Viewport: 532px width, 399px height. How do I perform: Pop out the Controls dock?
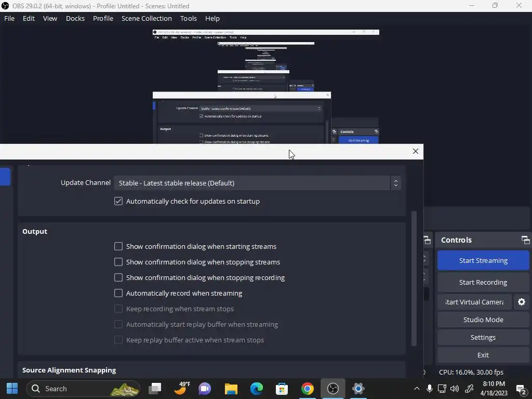pos(525,240)
